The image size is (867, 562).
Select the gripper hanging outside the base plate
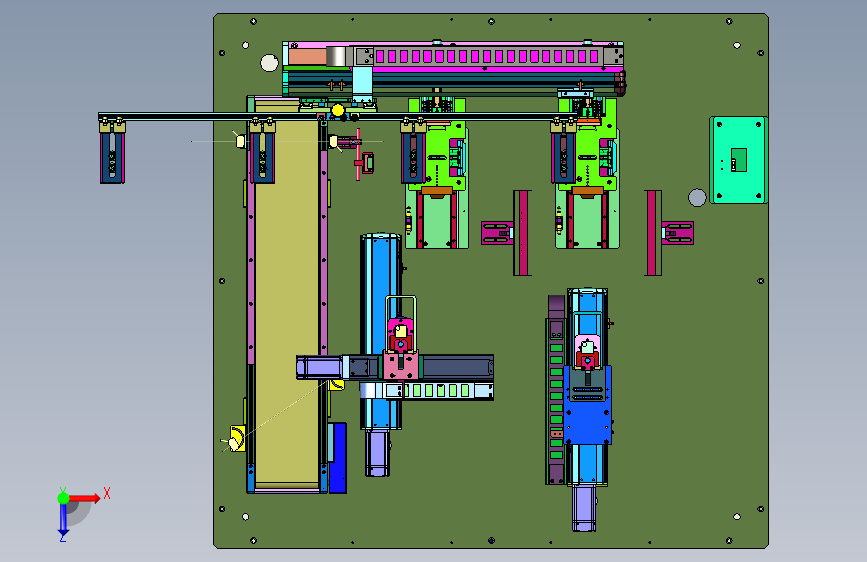(112, 152)
